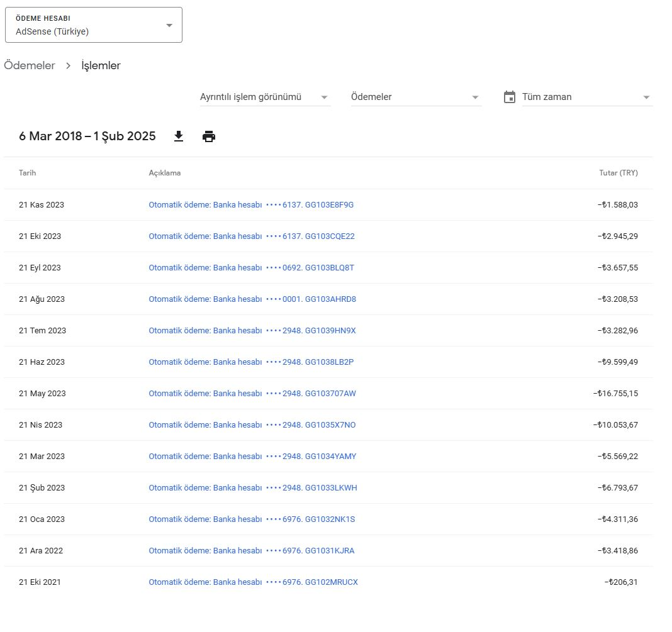Open payment link GG1032NK1S
The image size is (672, 632).
252,519
